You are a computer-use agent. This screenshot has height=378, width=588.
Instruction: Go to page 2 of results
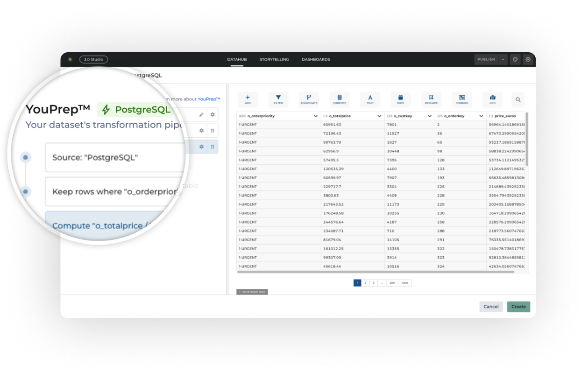pyautogui.click(x=366, y=283)
